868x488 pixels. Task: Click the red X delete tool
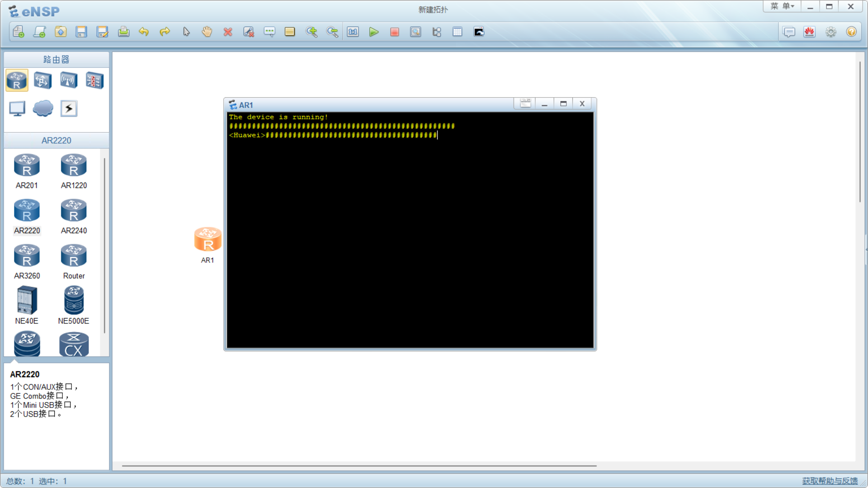[228, 32]
